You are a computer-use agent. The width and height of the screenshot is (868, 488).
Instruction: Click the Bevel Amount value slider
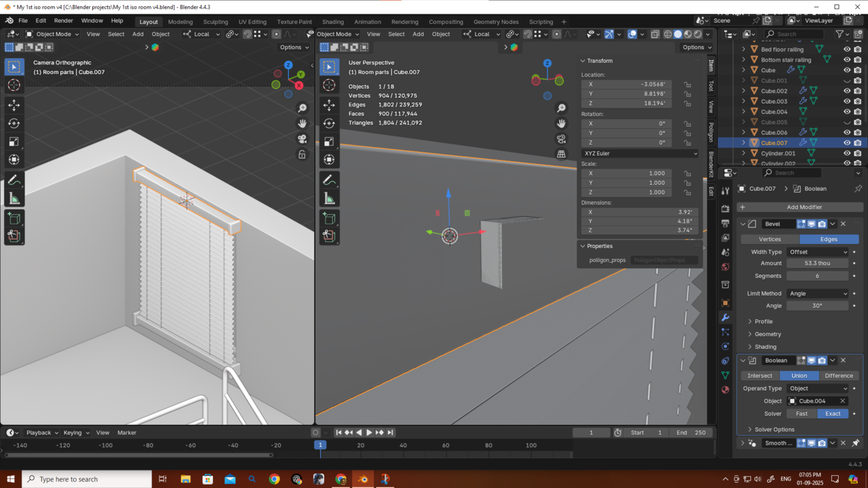817,264
